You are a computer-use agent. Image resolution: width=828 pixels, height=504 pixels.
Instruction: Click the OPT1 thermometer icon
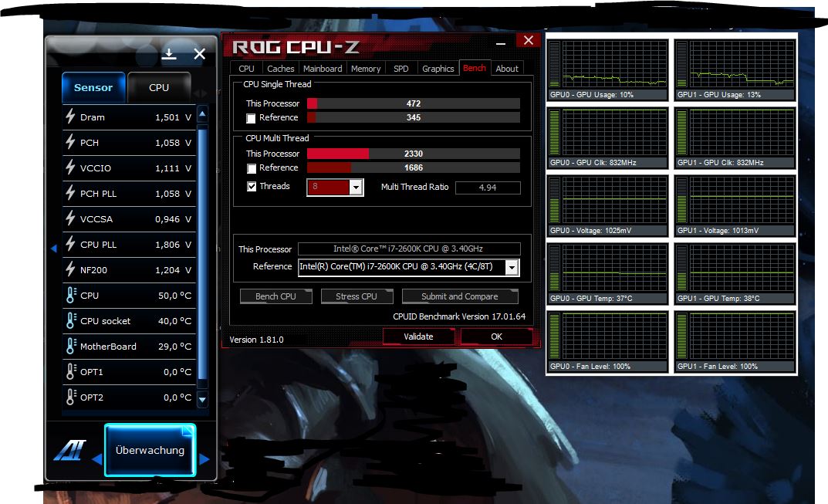[71, 370]
